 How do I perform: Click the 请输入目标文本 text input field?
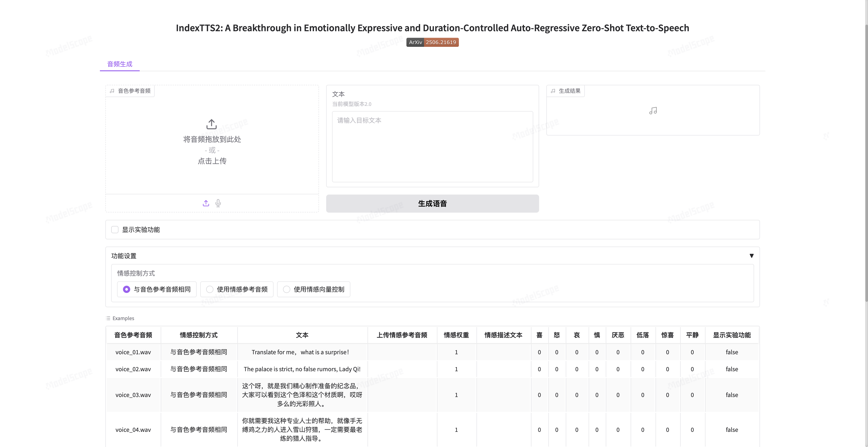pos(432,147)
